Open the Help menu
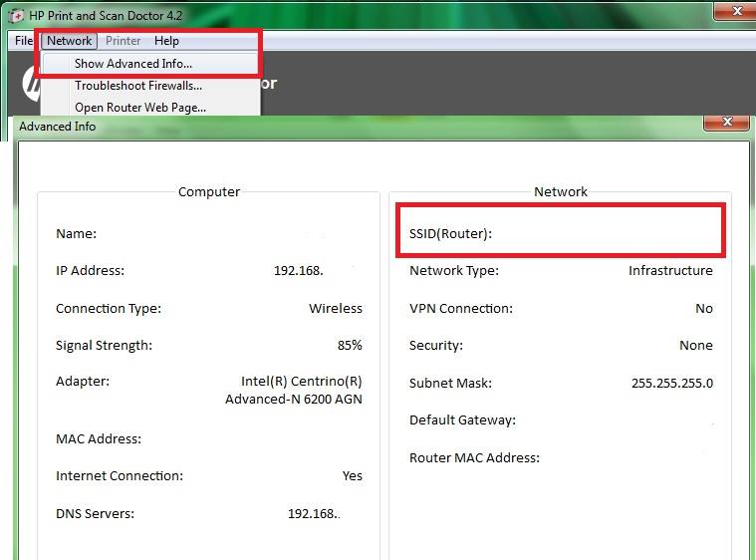 click(166, 41)
